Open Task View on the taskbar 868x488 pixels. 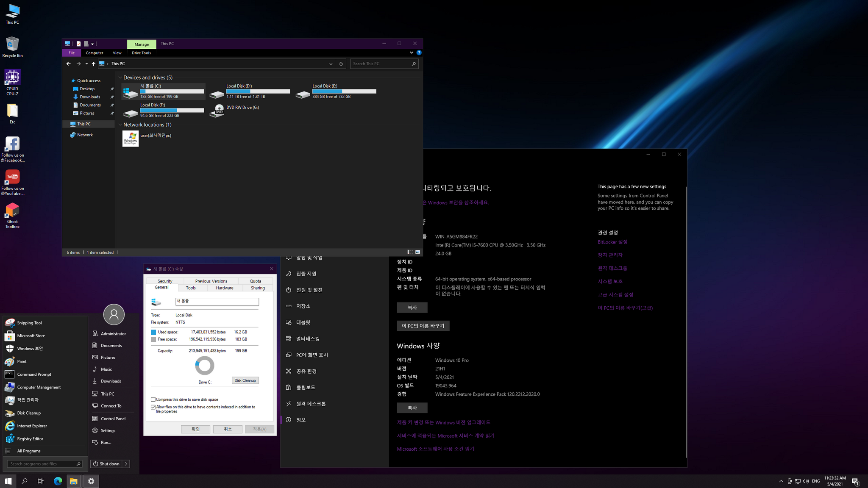[41, 481]
